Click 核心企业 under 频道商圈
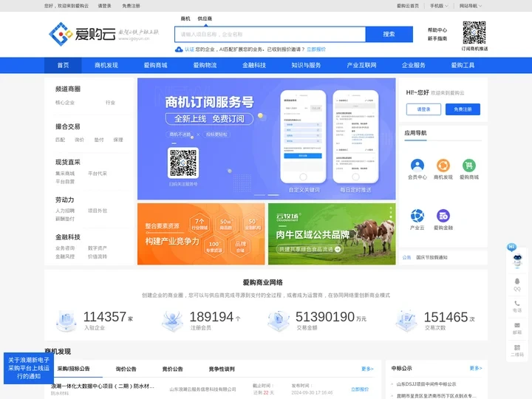Screen dimensions: 532x399 (x=65, y=103)
